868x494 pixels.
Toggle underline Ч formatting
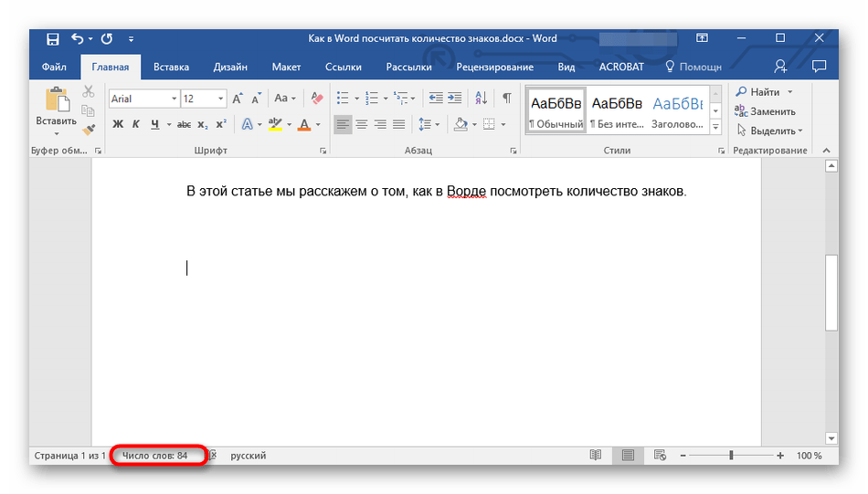pos(155,124)
